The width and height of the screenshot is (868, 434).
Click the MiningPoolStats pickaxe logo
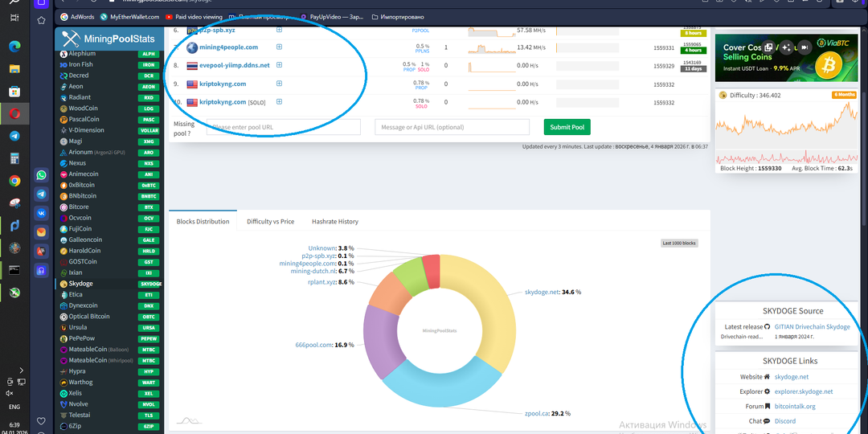[70, 39]
